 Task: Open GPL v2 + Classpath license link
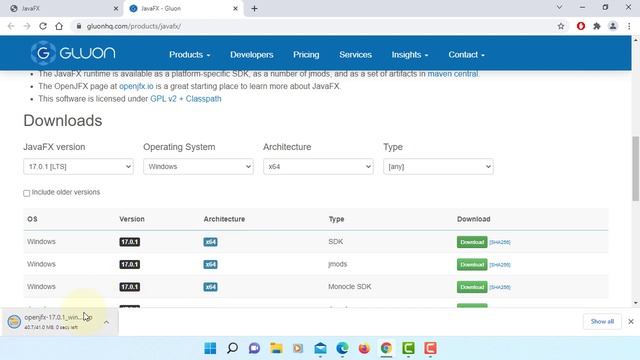click(x=186, y=99)
